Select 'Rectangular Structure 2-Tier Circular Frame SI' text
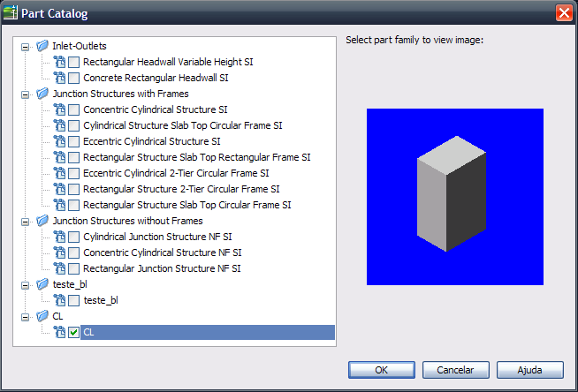The image size is (578, 392). (x=181, y=189)
